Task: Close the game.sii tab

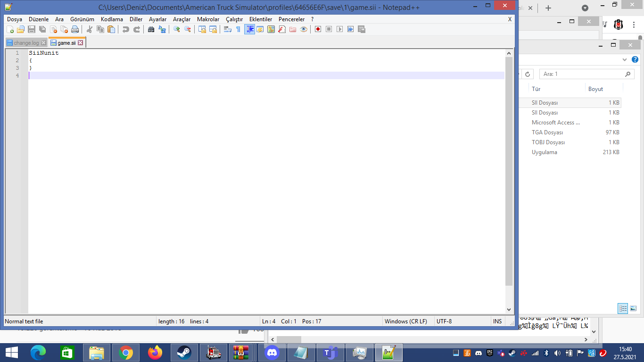Action: [x=81, y=43]
